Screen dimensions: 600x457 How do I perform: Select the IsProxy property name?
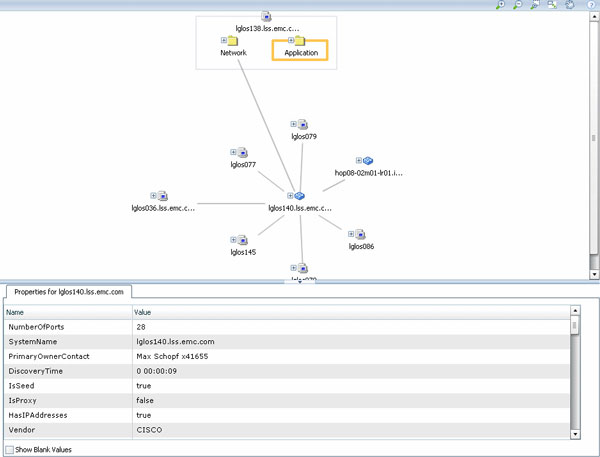click(x=23, y=400)
